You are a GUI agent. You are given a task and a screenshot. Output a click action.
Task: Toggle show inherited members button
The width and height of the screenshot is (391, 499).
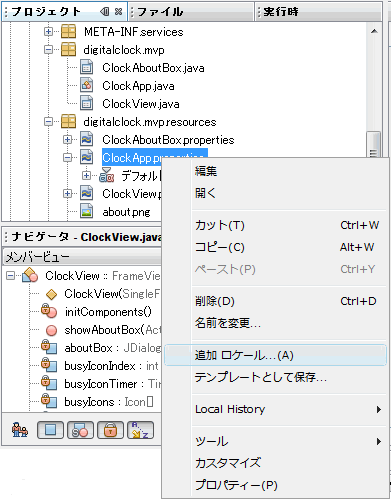tap(20, 430)
